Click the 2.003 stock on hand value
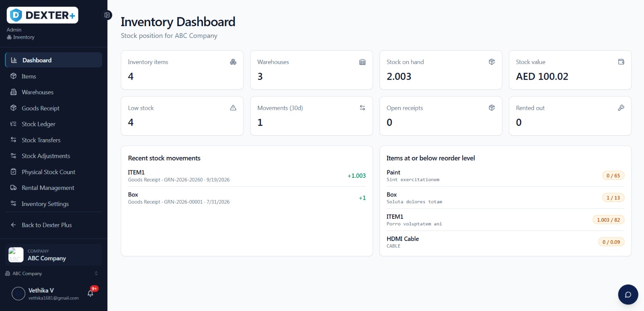Viewport: 644px width, 311px height. pyautogui.click(x=399, y=76)
